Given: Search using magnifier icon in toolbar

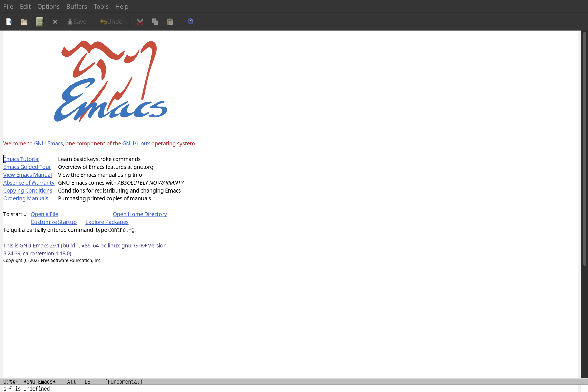Looking at the screenshot, I should coord(191,21).
